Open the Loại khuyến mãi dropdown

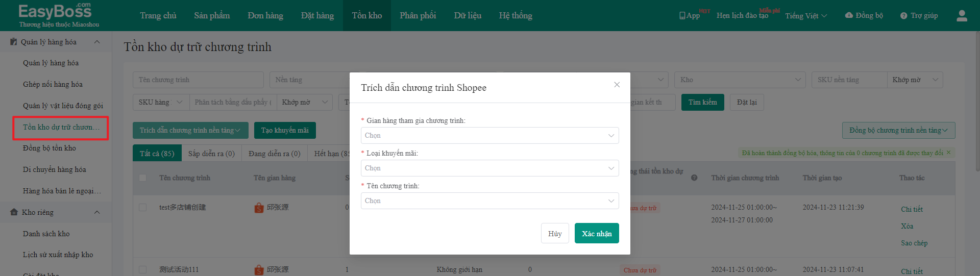point(489,168)
